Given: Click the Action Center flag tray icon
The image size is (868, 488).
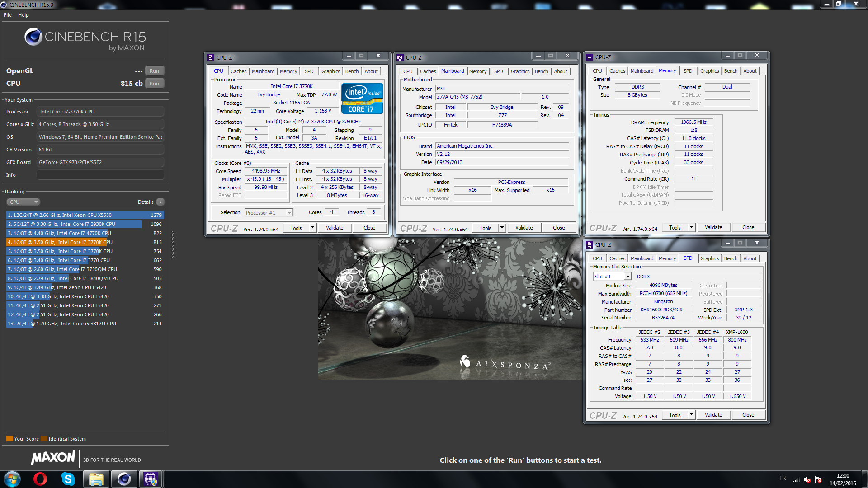Looking at the screenshot, I should pyautogui.click(x=818, y=479).
